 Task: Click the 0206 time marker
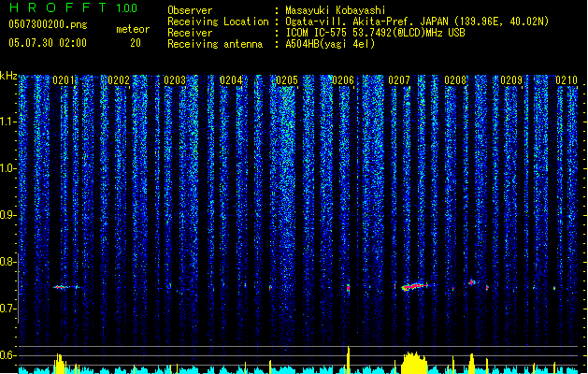click(x=343, y=80)
